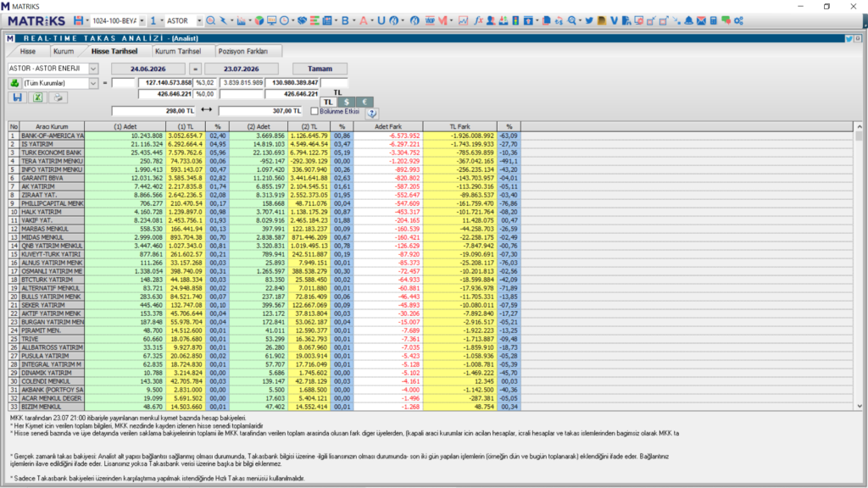
Task: Open the envelope mail icon in toolbar
Action: tap(701, 20)
